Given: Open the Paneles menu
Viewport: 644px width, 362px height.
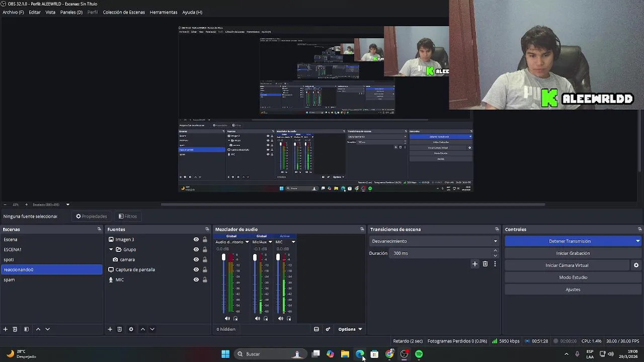Looking at the screenshot, I should (x=71, y=12).
